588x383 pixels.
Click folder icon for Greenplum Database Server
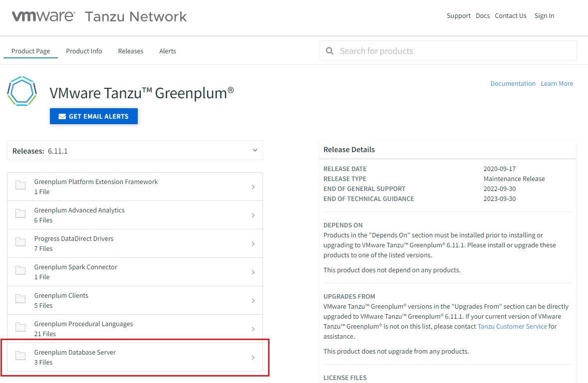tap(20, 356)
